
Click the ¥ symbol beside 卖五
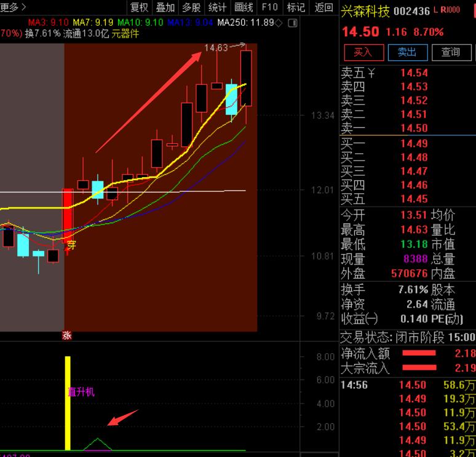[x=371, y=73]
